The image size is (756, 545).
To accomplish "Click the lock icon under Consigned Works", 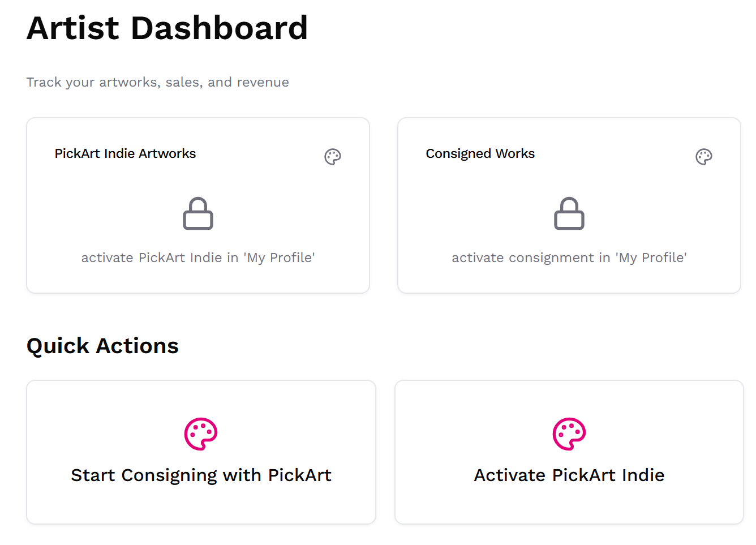I will pos(569,214).
